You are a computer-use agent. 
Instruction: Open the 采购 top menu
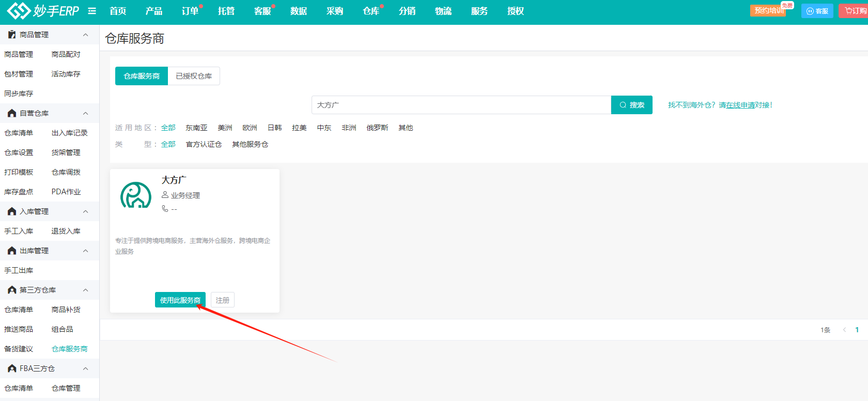335,11
